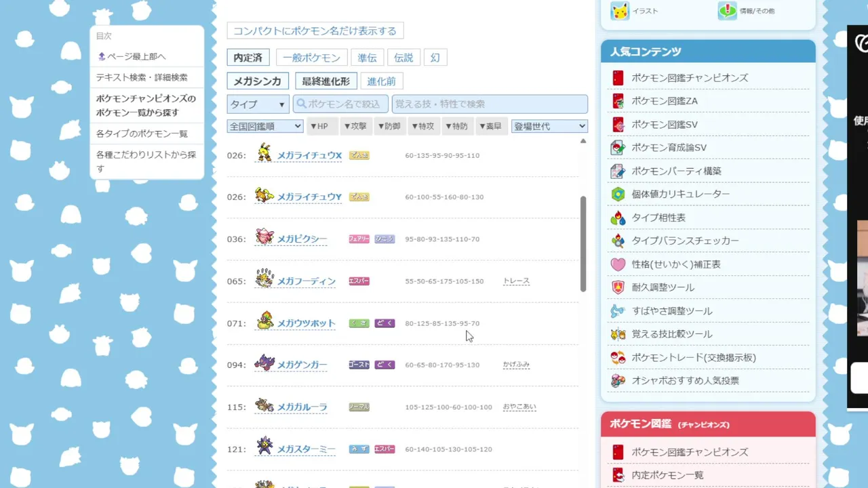
Task: Open the メガウツボット sprite icon
Action: [x=265, y=321]
